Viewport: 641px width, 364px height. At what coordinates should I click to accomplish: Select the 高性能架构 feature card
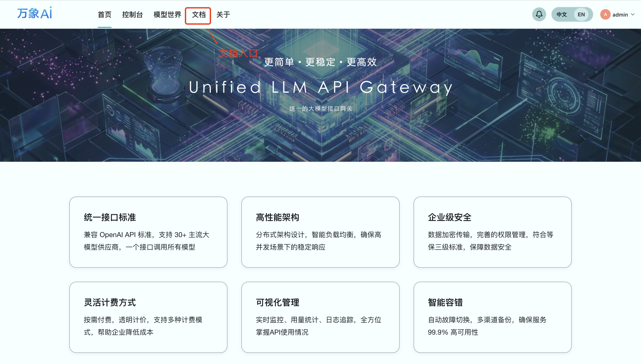coord(320,232)
